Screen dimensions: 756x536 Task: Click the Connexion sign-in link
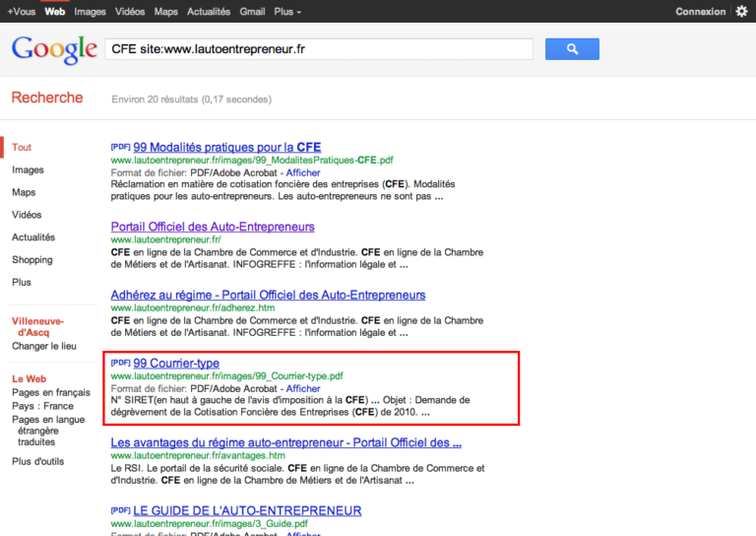700,12
